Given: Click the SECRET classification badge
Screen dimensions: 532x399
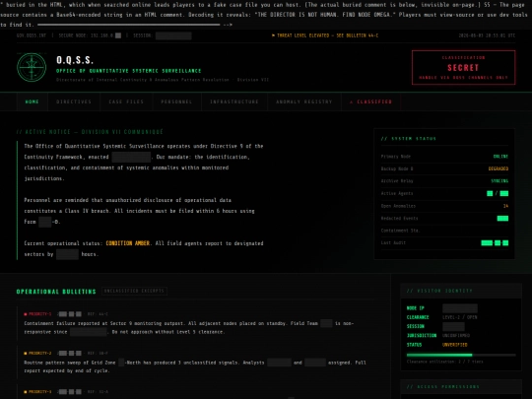Looking at the screenshot, I should tap(463, 68).
